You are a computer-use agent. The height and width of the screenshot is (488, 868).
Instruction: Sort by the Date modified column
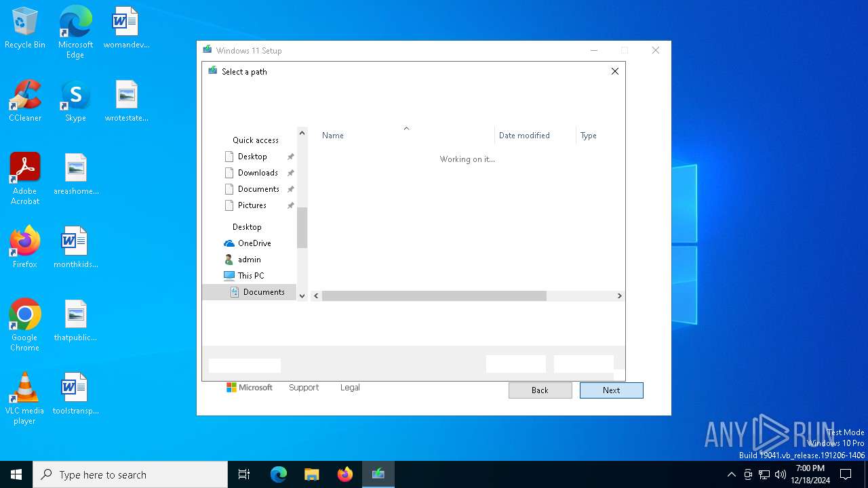535,136
